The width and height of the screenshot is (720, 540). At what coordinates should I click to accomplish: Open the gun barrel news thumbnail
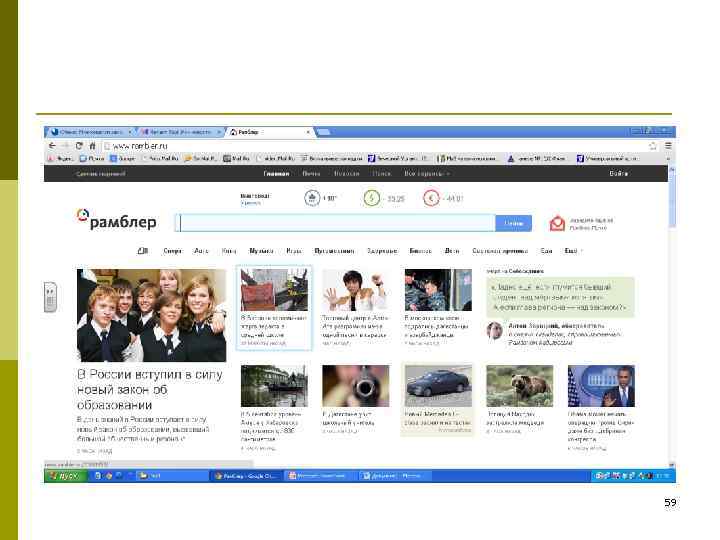(x=356, y=386)
